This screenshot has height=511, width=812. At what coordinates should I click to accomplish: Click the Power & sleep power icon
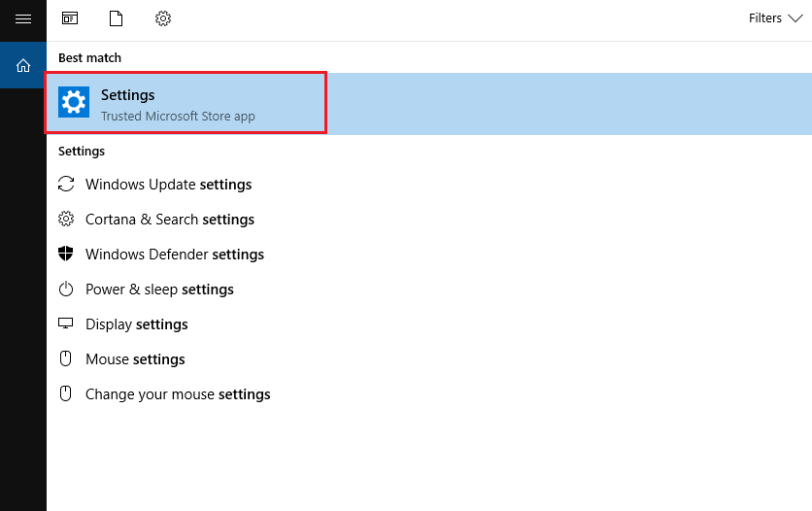(x=66, y=289)
